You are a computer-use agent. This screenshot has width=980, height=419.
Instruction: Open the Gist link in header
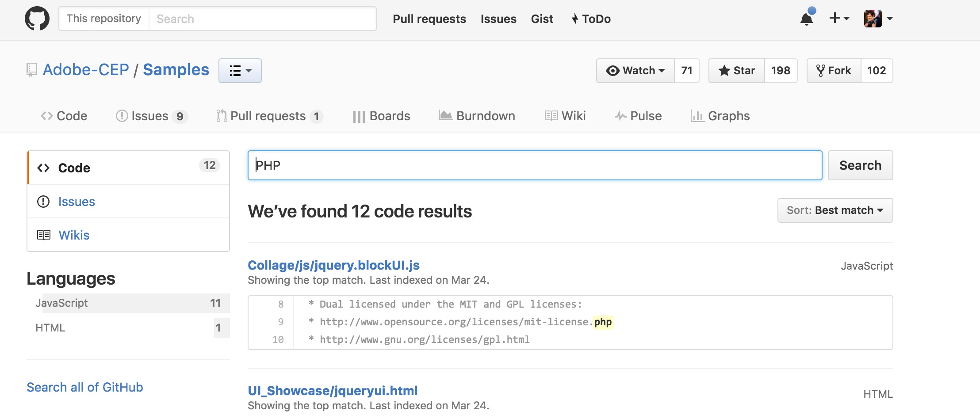[x=542, y=19]
